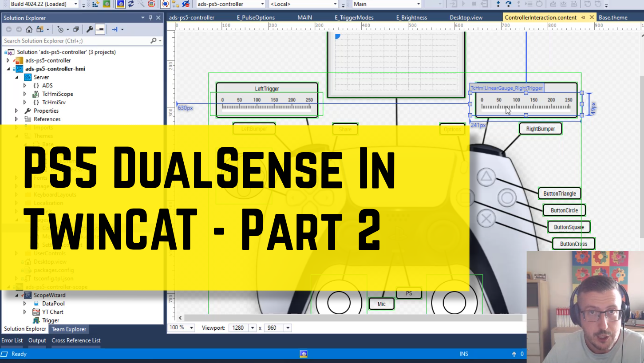Toggle Preview Selected Items button

[100, 29]
